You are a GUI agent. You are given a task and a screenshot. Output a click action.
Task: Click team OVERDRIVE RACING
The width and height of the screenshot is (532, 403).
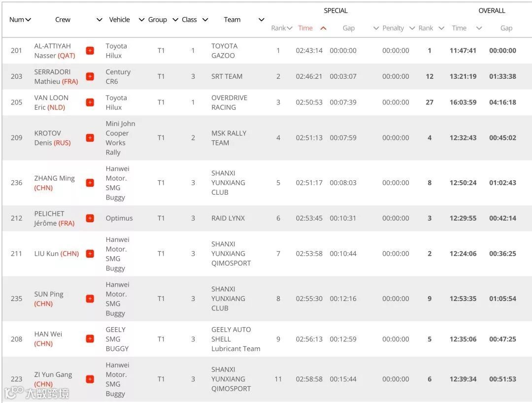click(x=230, y=102)
